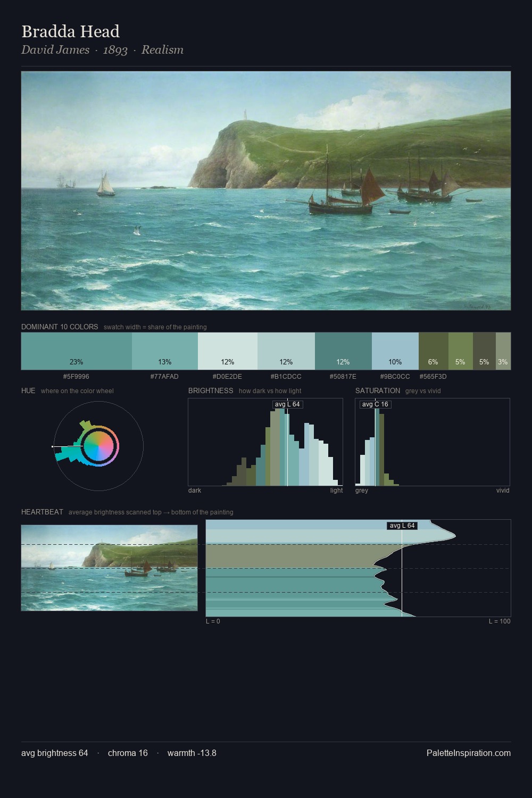
Task: Click the hex code #77AFAD text
Action: (164, 376)
